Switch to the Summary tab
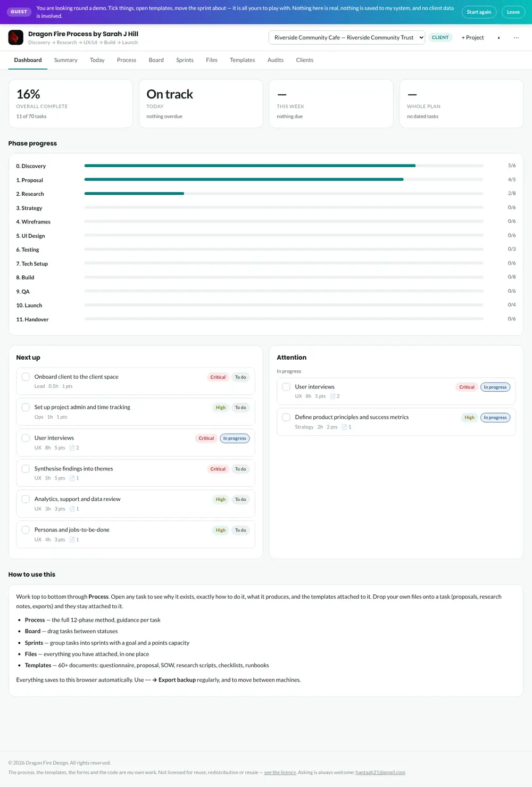 (66, 60)
